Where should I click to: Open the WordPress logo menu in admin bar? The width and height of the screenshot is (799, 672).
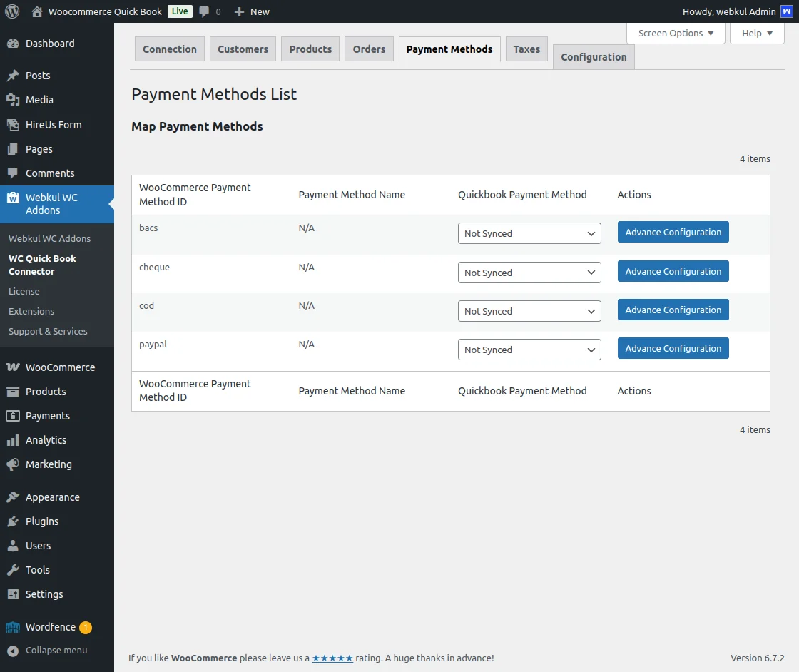click(x=11, y=11)
